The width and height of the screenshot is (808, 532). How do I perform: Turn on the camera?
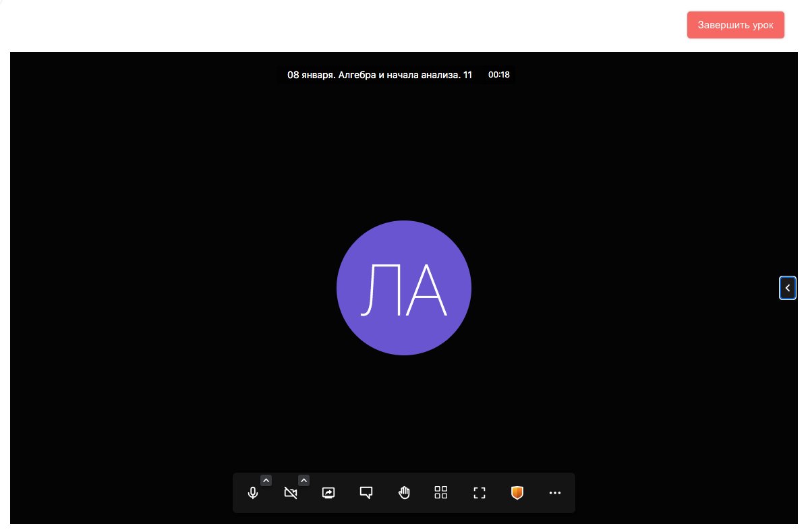click(291, 493)
